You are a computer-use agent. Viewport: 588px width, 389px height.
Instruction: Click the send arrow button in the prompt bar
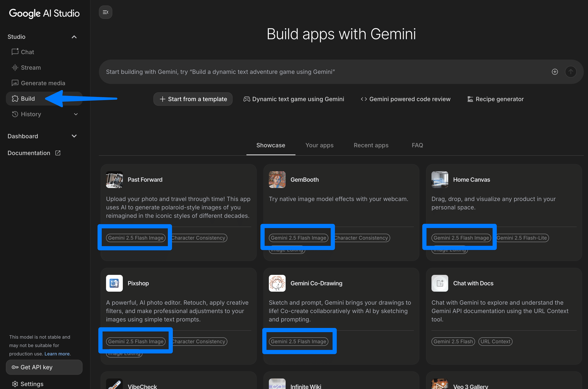click(x=570, y=72)
